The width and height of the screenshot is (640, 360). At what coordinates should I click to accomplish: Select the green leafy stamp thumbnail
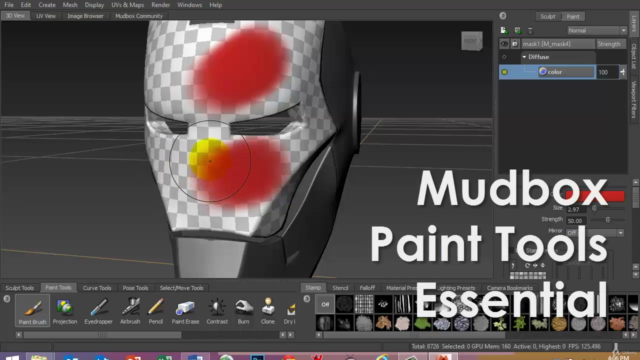click(x=422, y=323)
